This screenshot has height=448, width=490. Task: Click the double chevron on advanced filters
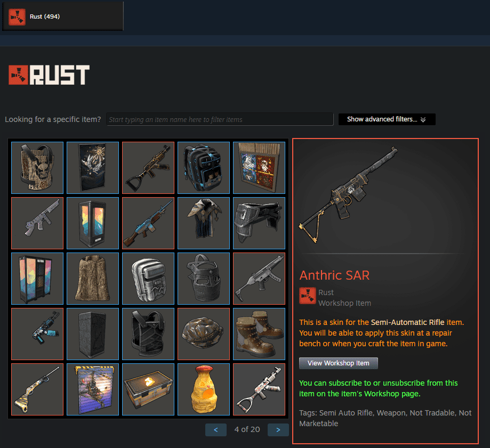coord(423,119)
